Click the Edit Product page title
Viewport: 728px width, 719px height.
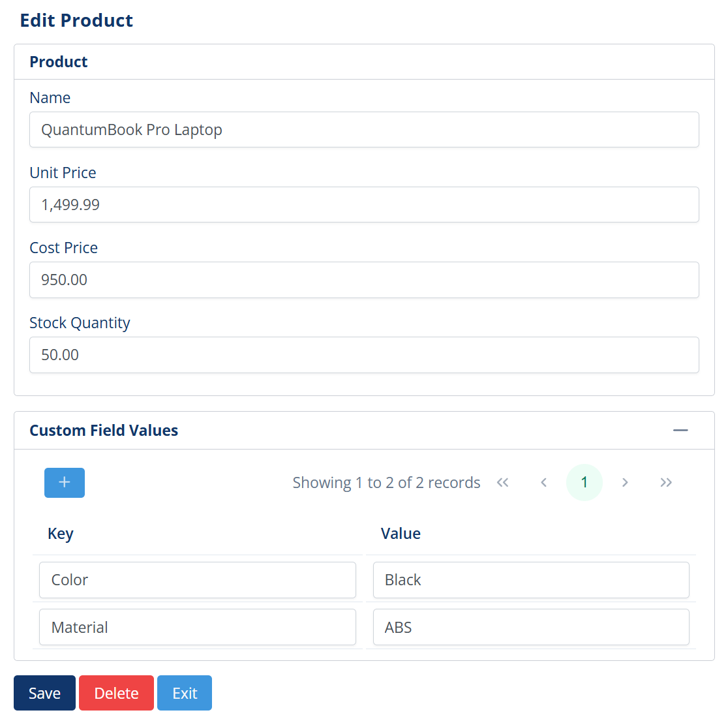(x=76, y=20)
